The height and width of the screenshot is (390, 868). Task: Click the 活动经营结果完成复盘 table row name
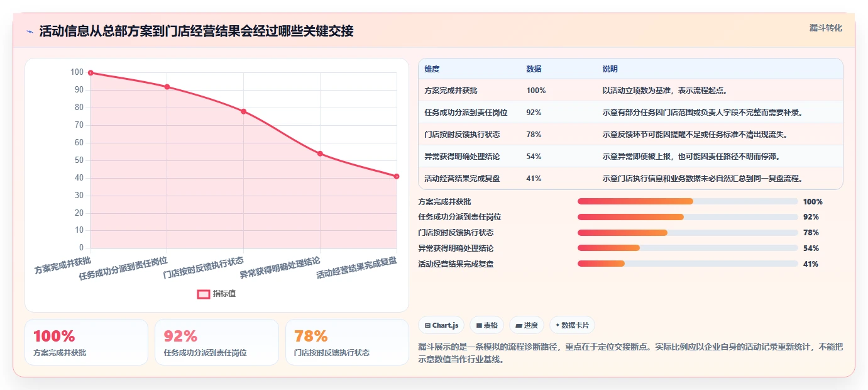click(462, 179)
